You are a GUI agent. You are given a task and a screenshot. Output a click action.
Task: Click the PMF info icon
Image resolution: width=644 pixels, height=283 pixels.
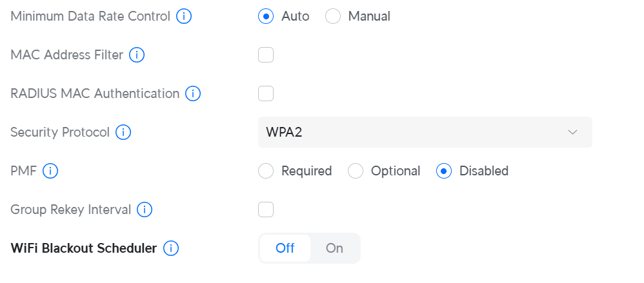50,171
